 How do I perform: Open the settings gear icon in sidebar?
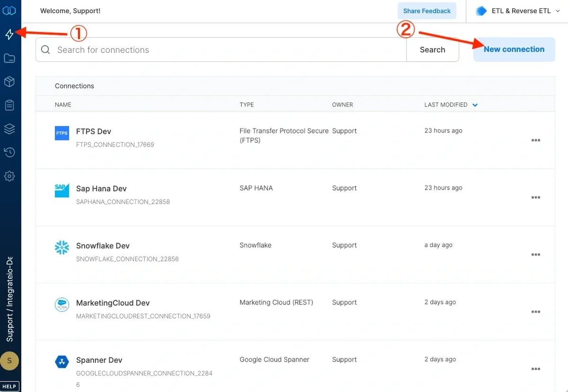click(10, 176)
